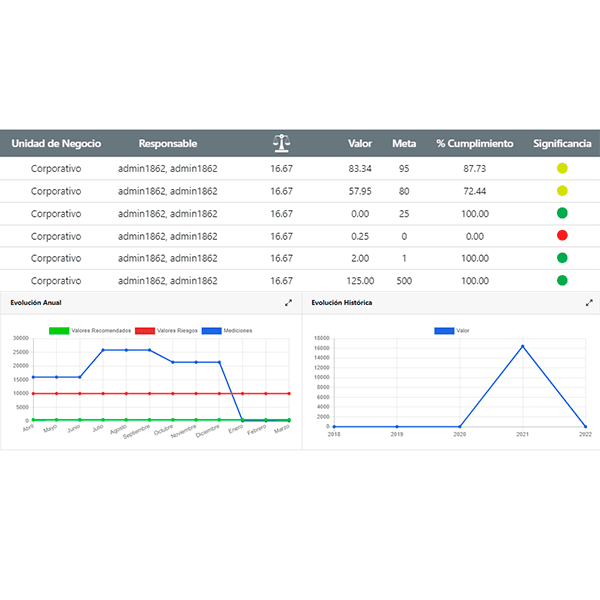
Task: Select the row with Valor 83.34
Action: pyautogui.click(x=300, y=169)
